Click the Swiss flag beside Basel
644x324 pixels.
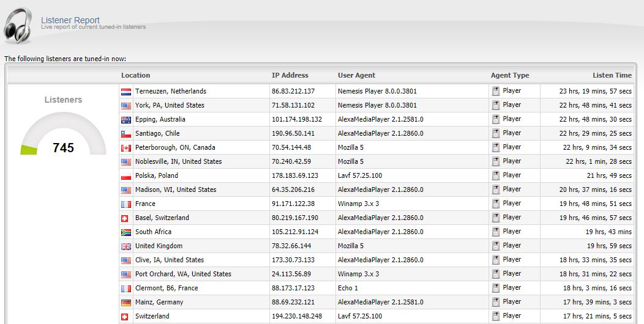coord(125,219)
